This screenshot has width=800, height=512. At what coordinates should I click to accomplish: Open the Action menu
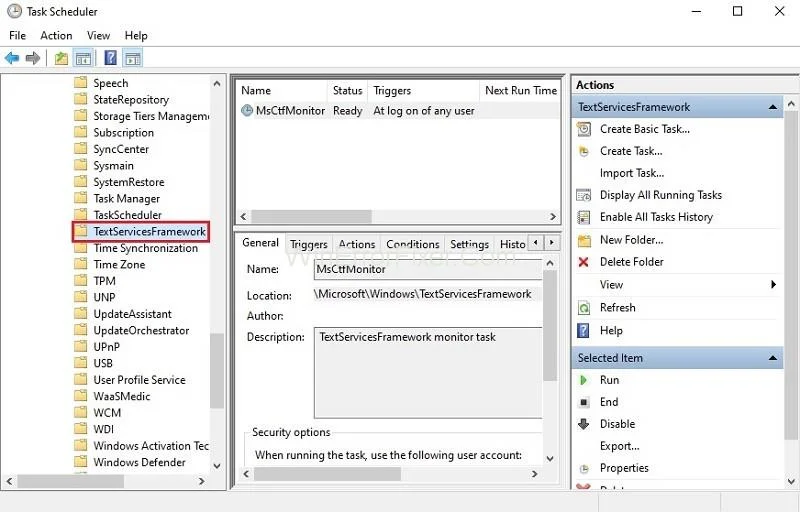(56, 36)
